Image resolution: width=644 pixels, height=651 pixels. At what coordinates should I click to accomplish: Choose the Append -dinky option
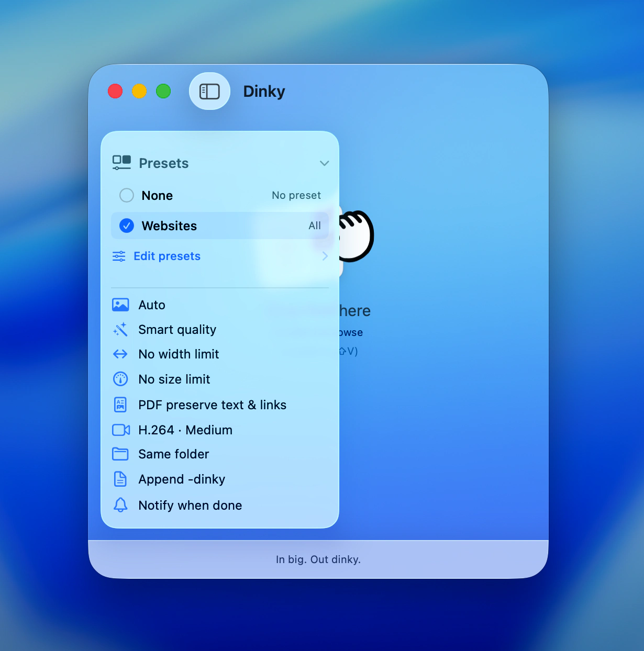(x=182, y=479)
